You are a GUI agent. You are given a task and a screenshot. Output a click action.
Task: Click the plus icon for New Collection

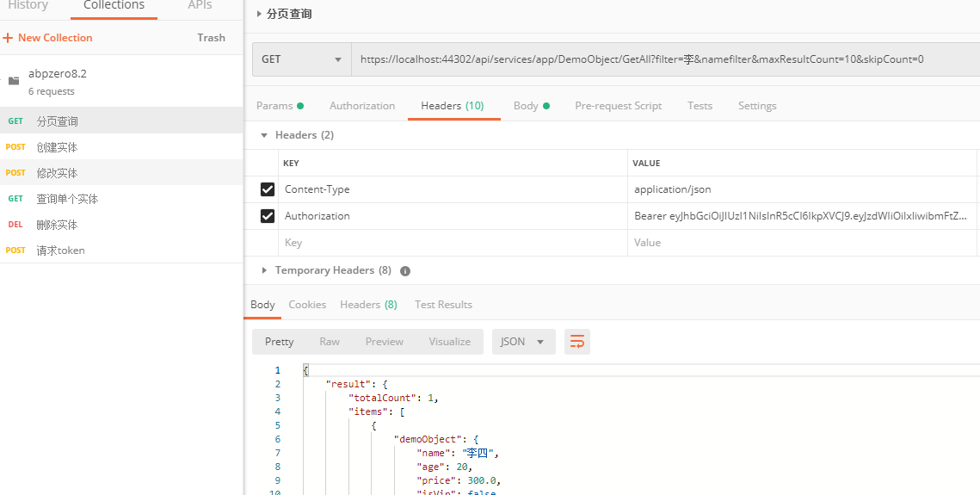click(8, 38)
